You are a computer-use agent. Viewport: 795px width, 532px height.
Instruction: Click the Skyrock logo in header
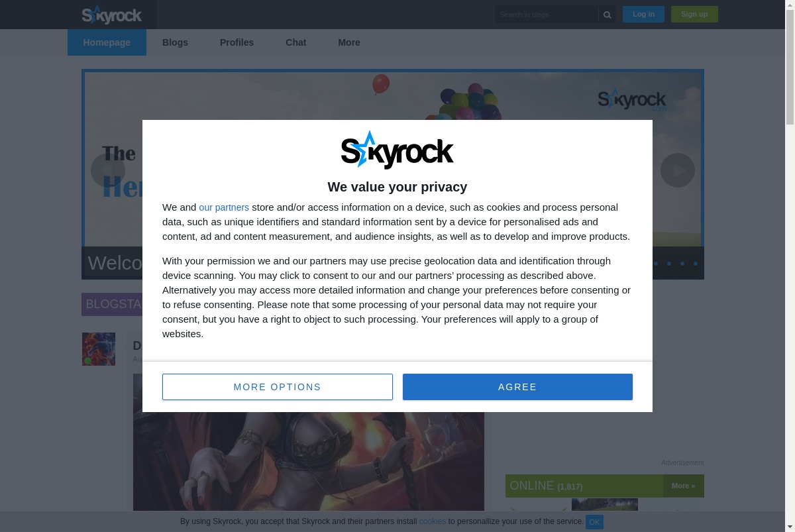tap(112, 15)
